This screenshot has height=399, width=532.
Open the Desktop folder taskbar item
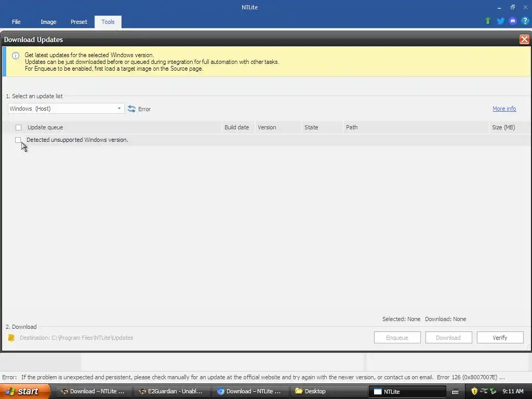pos(327,391)
